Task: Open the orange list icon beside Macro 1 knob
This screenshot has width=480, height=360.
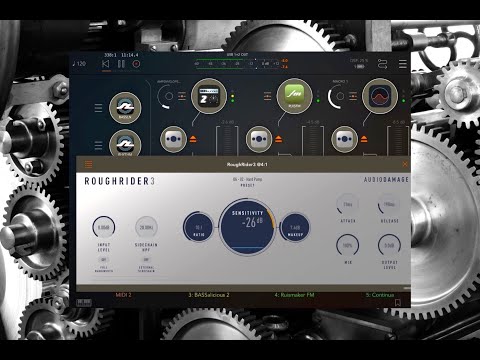Action: click(x=353, y=97)
